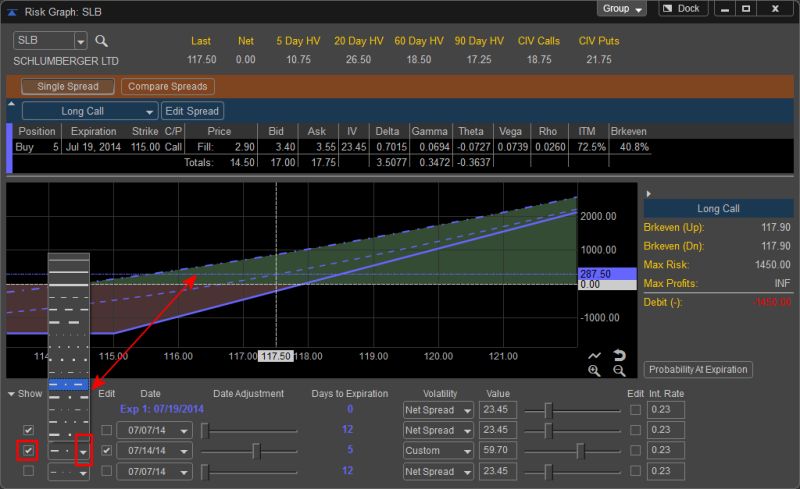The width and height of the screenshot is (800, 489).
Task: Expand the Long Call summary side panel arrow
Action: pos(648,193)
